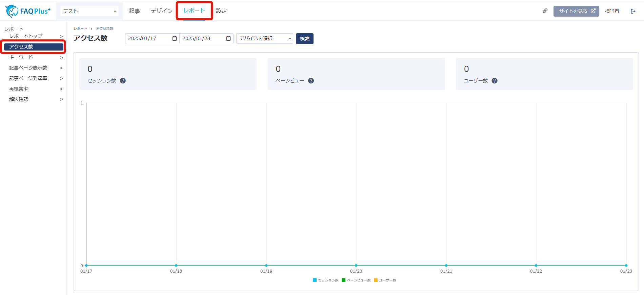Screen dimensions: 644x295
Task: Click chart data point at 01/18
Action: 176,265
